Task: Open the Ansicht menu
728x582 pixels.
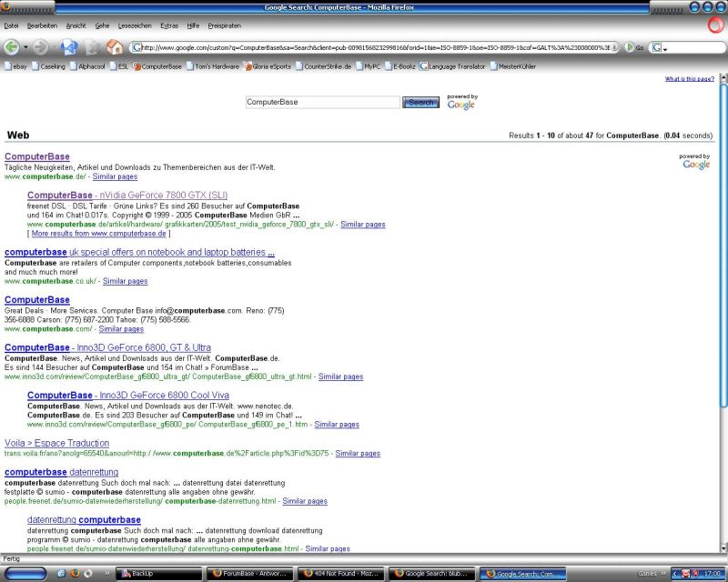Action: click(76, 26)
